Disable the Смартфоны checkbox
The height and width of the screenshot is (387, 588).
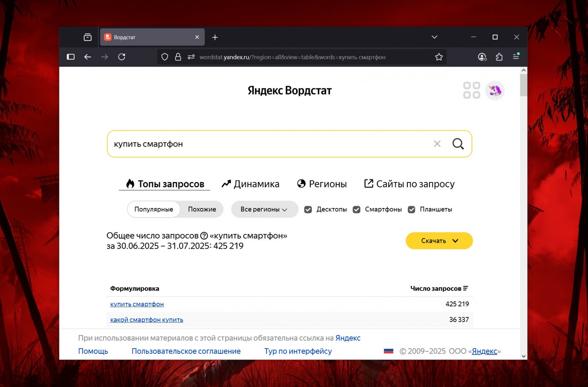356,209
